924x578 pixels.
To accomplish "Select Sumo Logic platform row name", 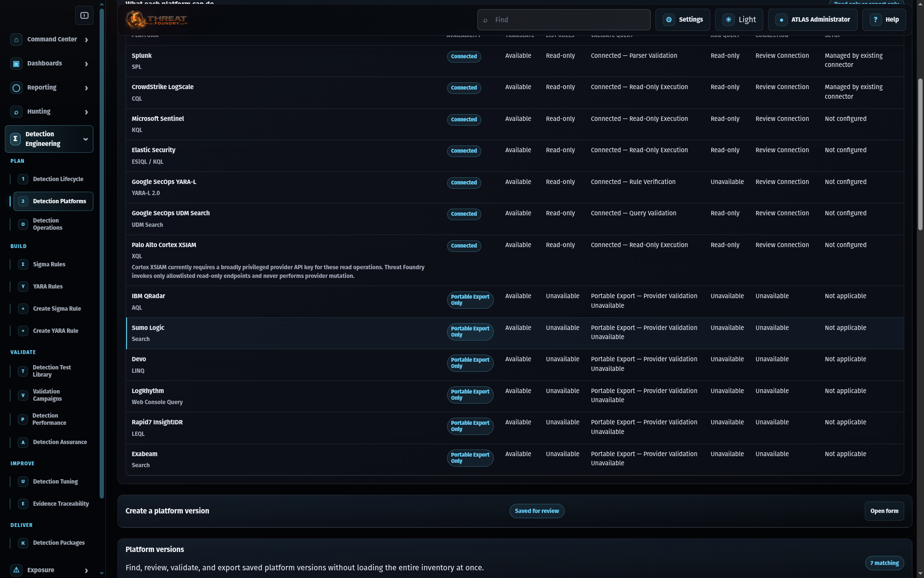I will click(x=148, y=328).
